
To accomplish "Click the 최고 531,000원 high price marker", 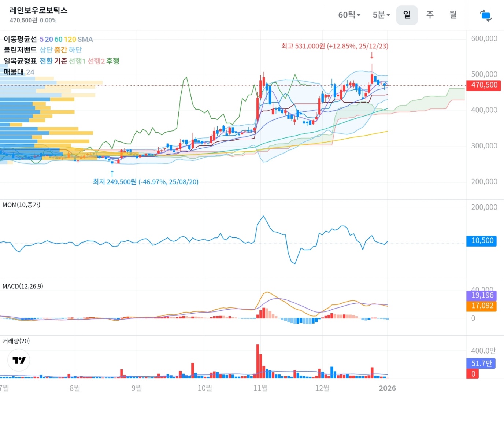I will coord(334,46).
